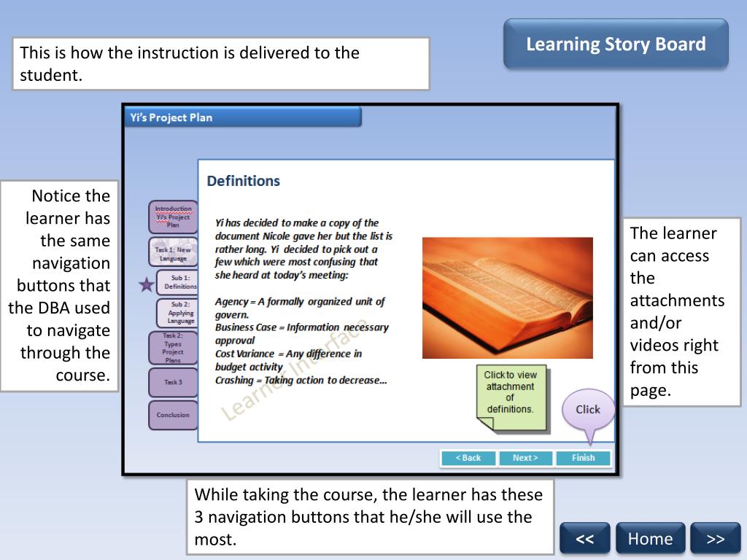The width and height of the screenshot is (747, 560).
Task: Click the Home navigation button
Action: pos(650,539)
